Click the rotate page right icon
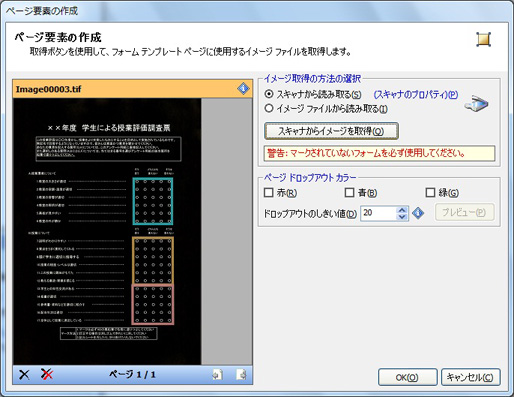This screenshot has width=514, height=397. point(241,375)
